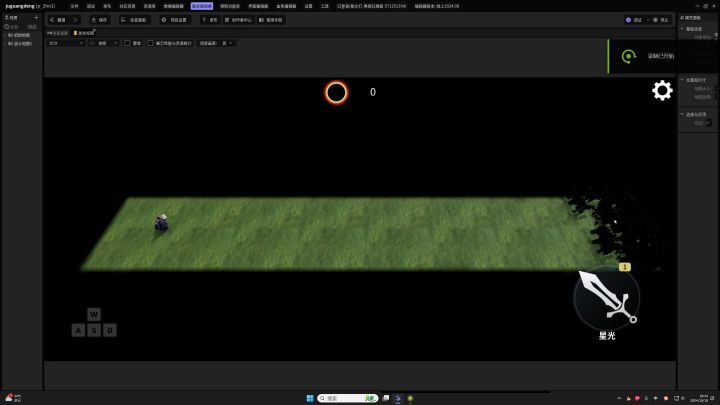The height and width of the screenshot is (405, 720).
Task: Click the score counter showing 0
Action: pyautogui.click(x=373, y=92)
